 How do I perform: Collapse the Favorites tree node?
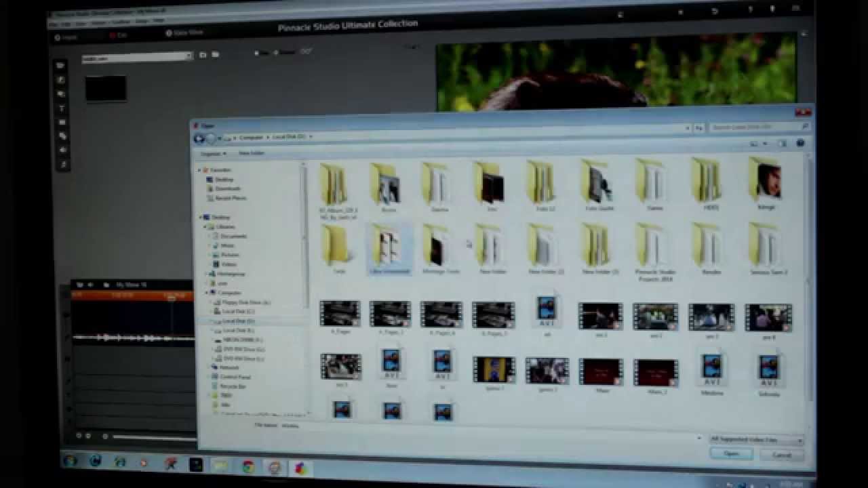199,170
